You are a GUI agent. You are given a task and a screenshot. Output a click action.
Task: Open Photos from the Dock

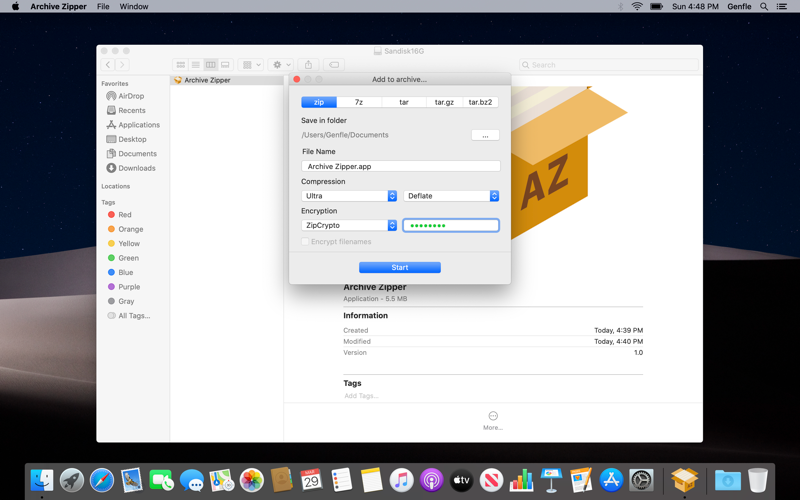coord(252,480)
